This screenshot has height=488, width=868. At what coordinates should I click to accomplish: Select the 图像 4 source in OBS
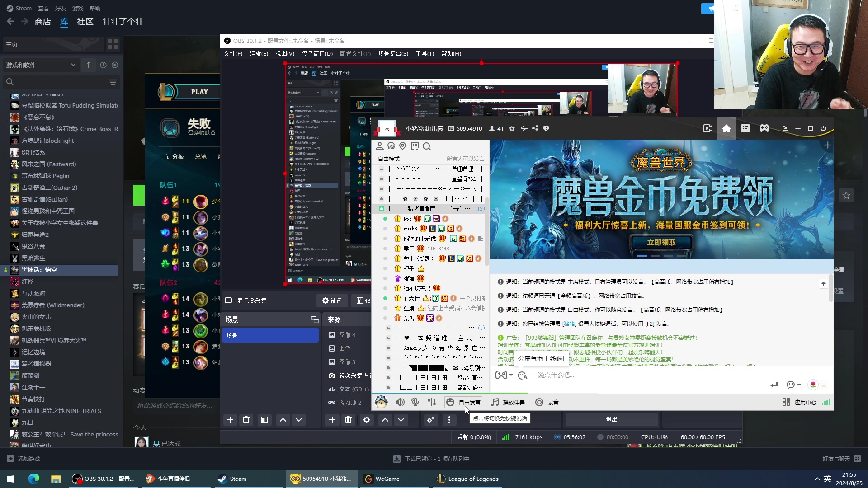(347, 335)
